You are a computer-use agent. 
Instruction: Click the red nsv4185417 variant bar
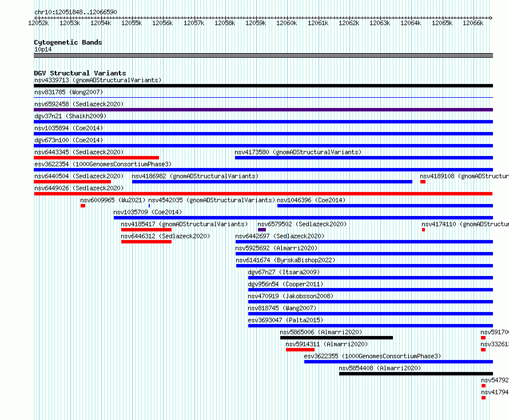coord(146,230)
